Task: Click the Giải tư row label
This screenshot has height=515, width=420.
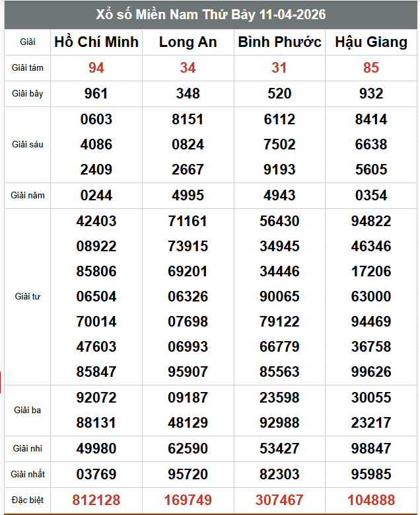Action: pos(28,296)
